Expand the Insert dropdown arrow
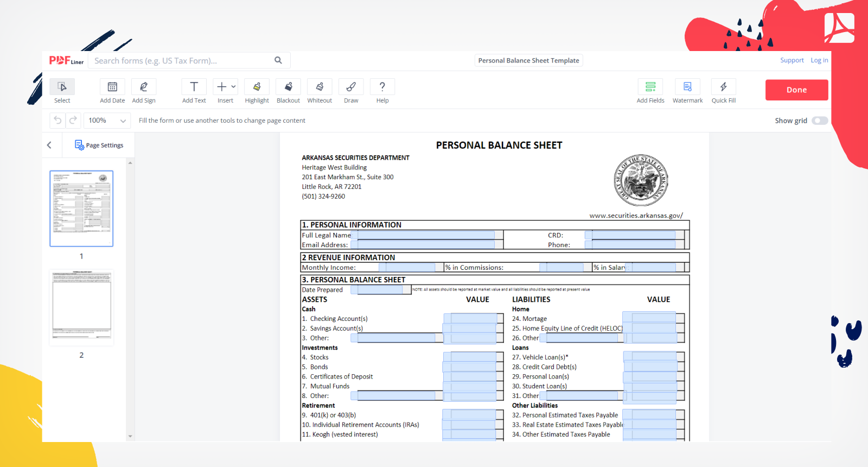 click(x=233, y=87)
